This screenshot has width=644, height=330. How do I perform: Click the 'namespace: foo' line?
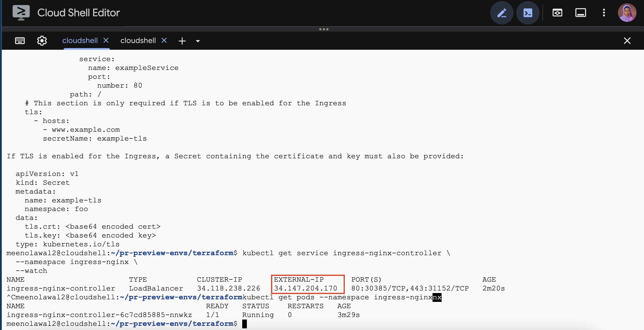click(56, 209)
